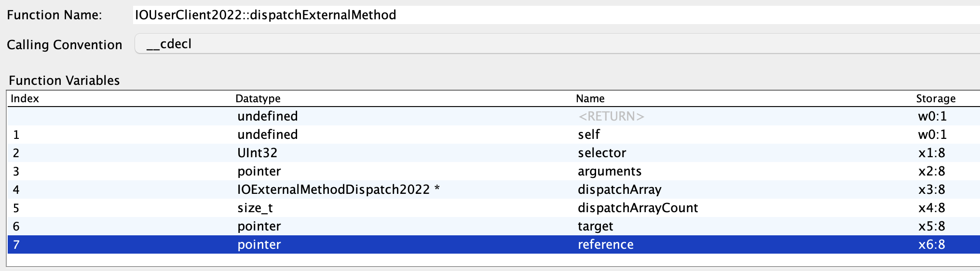Click the UInt32 datatype cell
980x271 pixels.
(258, 153)
